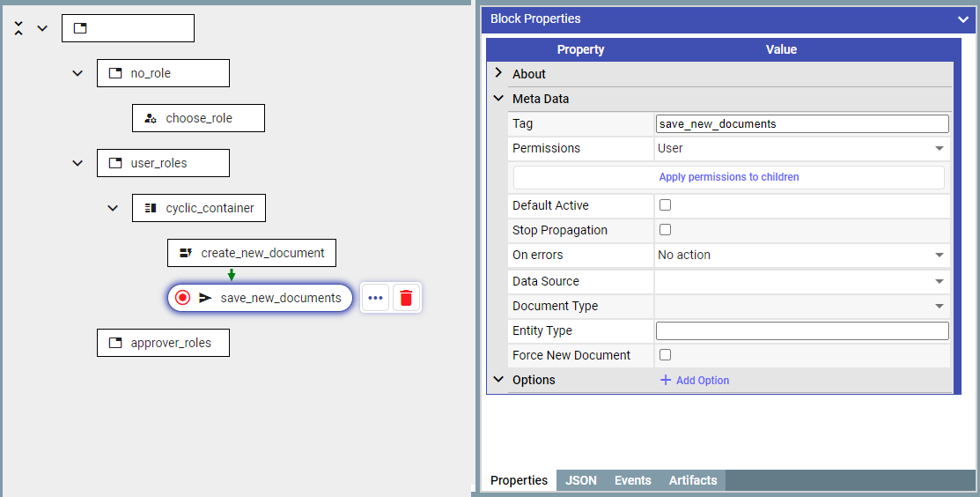980x497 pixels.
Task: Click Apply permissions to children
Action: [x=729, y=177]
